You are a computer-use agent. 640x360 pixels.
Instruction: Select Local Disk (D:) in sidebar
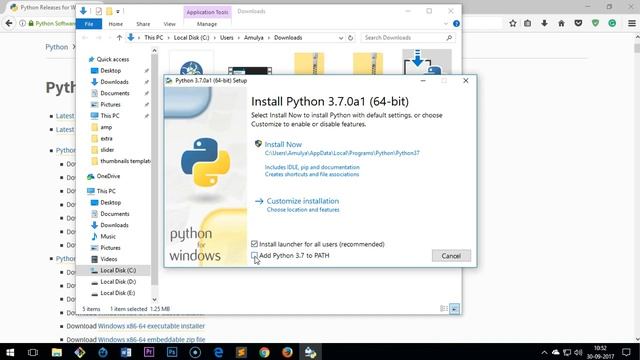click(118, 282)
